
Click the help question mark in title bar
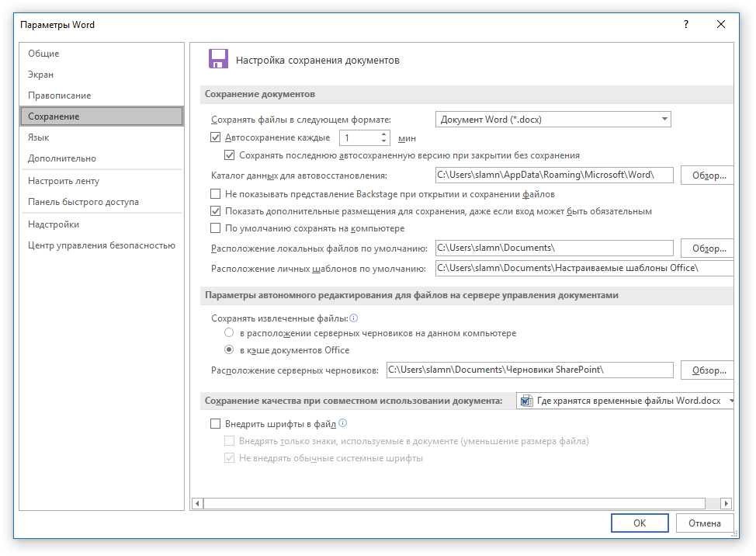pyautogui.click(x=685, y=25)
